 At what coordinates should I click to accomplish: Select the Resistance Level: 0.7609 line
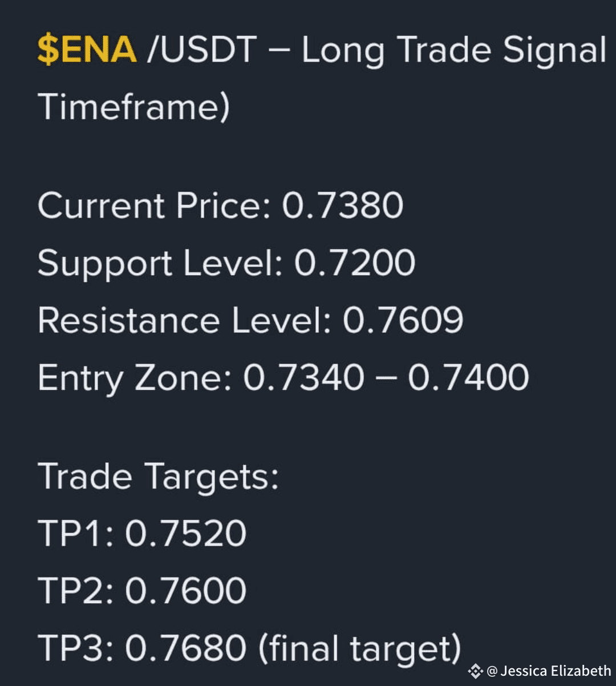pos(250,320)
